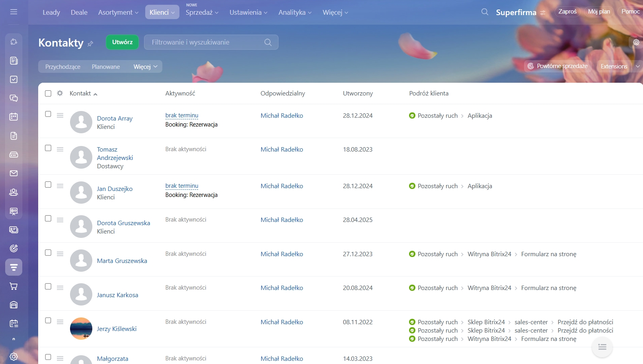Go to the Deale tab

coord(79,12)
